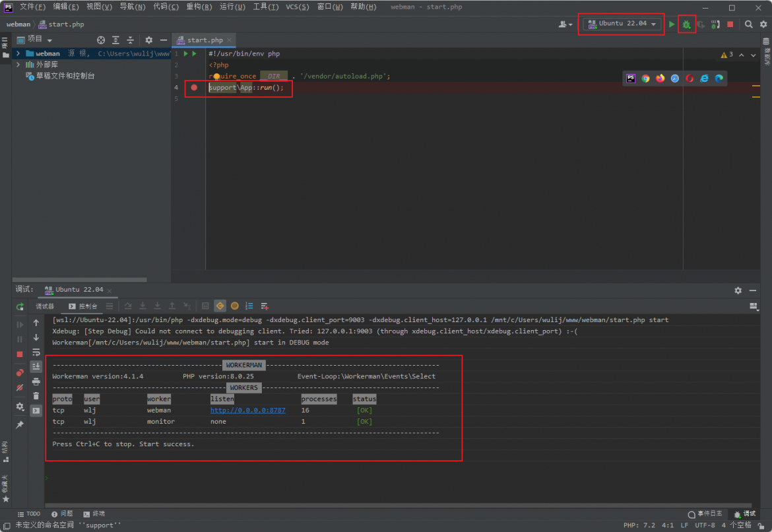Screen dimensions: 772x532
Task: Toggle the interactive PHP console icon in the debug sidebar
Action: pyautogui.click(x=36, y=411)
